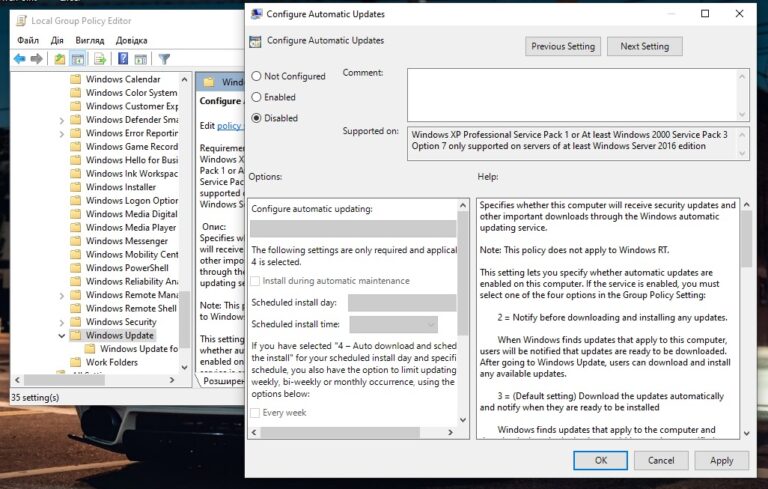Open the Дія menu
Screen dimensions: 768x489
[x=57, y=40]
